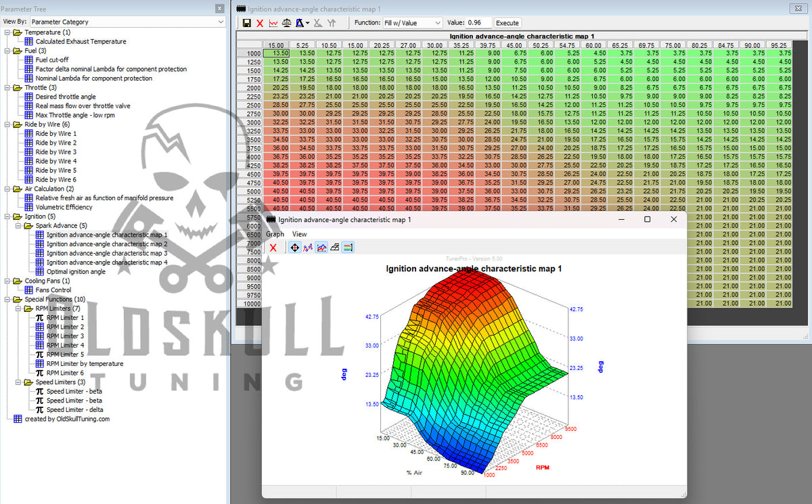The width and height of the screenshot is (812, 504).
Task: Toggle the flat grid plane icon
Action: [x=334, y=248]
